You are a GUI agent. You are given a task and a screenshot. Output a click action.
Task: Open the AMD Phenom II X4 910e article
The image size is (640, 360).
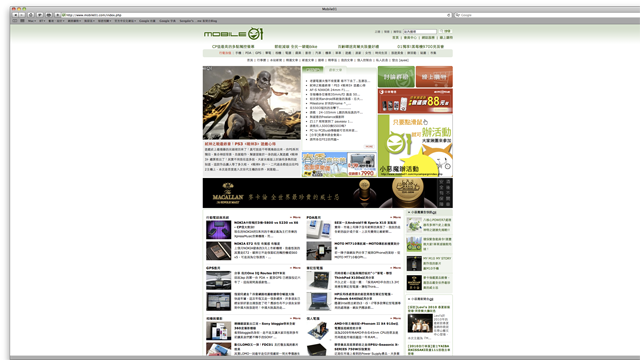click(x=366, y=326)
